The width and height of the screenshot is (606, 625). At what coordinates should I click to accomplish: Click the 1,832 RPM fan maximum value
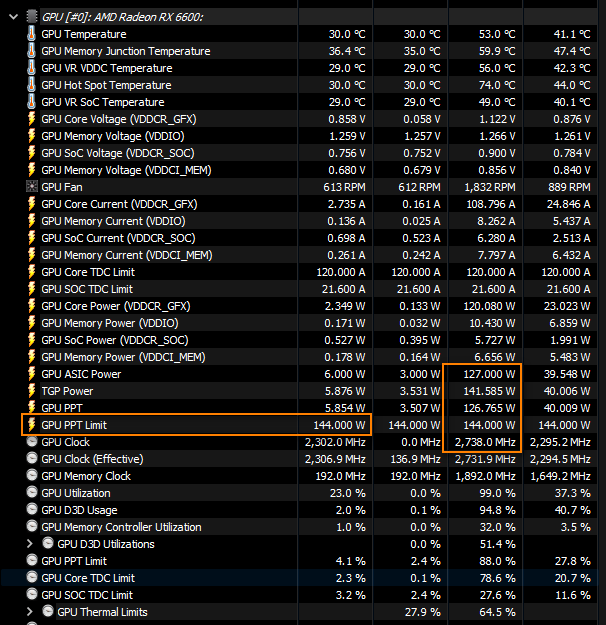(x=490, y=187)
